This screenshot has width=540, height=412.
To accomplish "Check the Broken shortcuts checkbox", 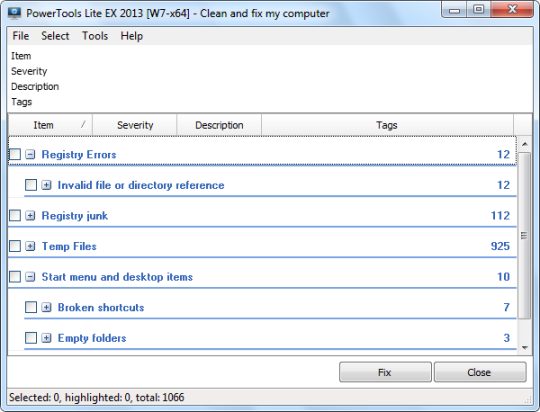I will point(31,307).
